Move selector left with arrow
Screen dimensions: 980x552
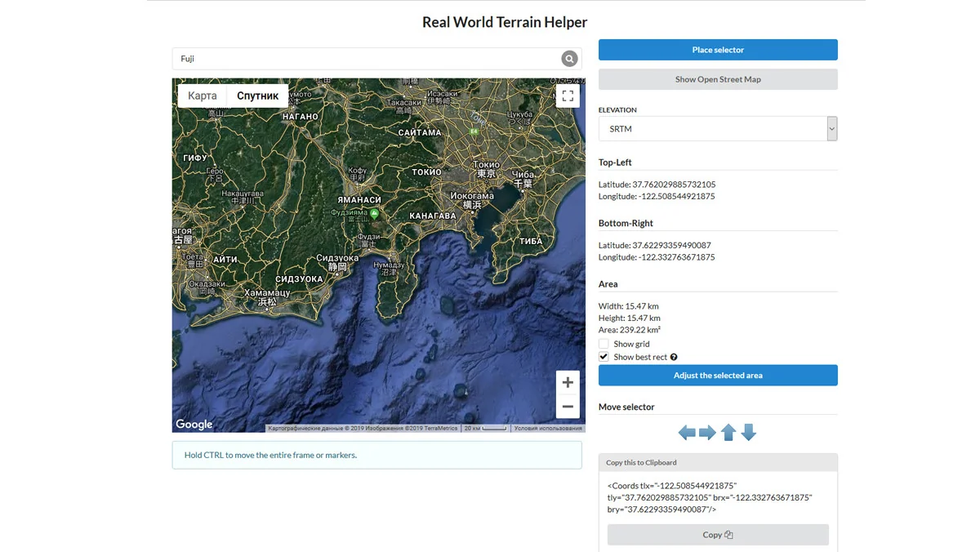click(x=687, y=433)
